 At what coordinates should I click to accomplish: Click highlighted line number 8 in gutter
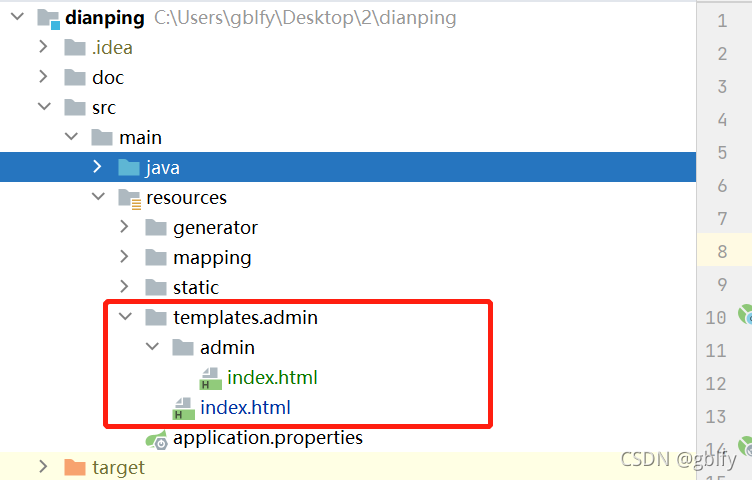(722, 251)
